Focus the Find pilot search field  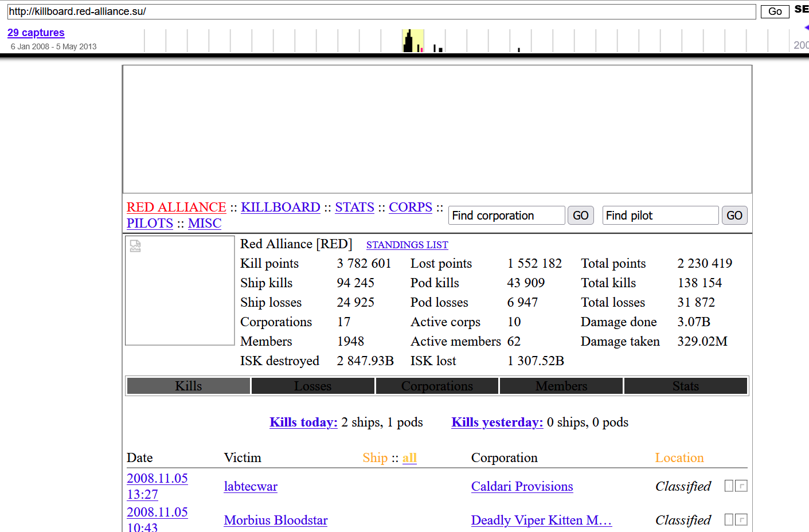661,216
